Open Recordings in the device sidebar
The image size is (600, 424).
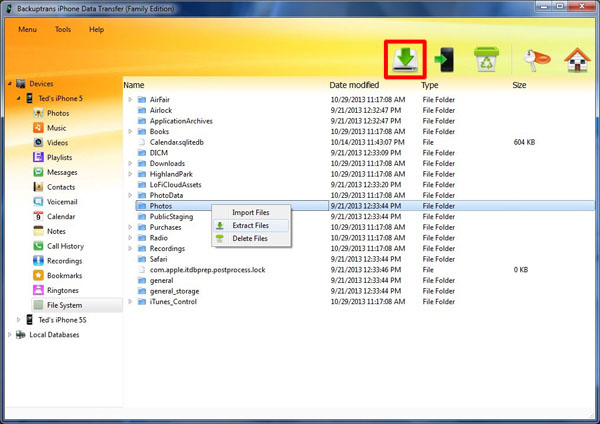click(x=64, y=261)
